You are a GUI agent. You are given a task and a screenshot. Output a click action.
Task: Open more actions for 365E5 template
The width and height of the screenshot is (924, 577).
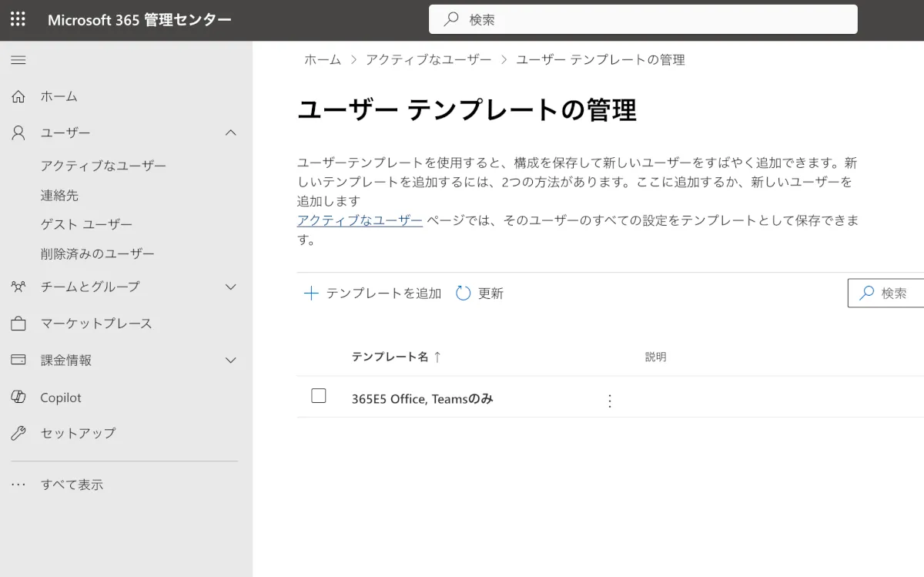point(610,401)
